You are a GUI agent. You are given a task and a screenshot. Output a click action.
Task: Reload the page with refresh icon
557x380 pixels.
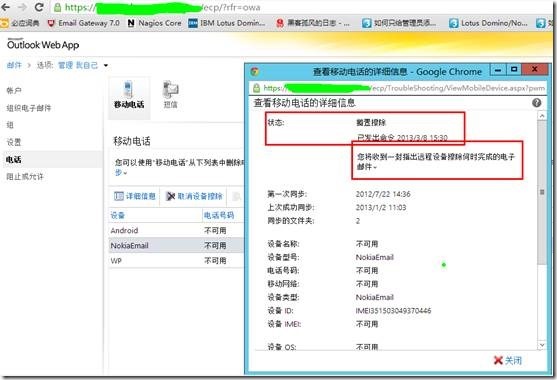39,7
